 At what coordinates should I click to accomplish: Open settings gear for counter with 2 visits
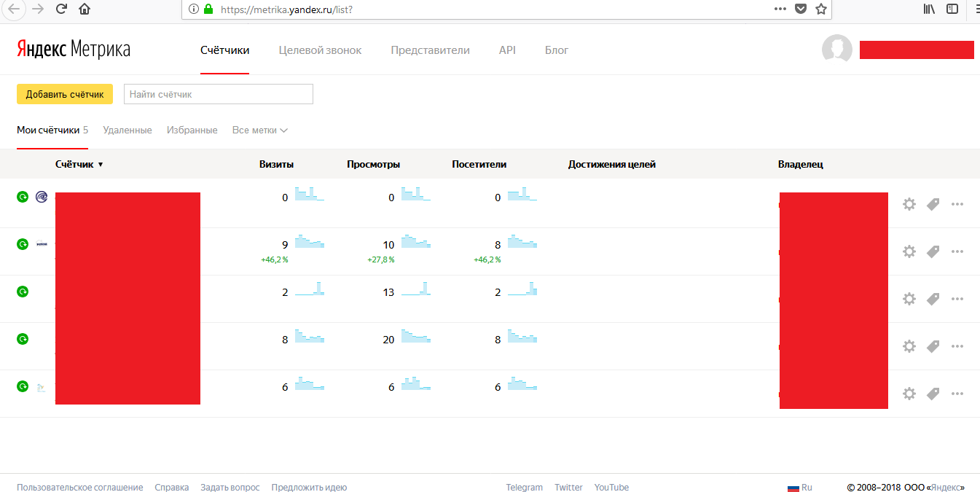[x=909, y=299]
